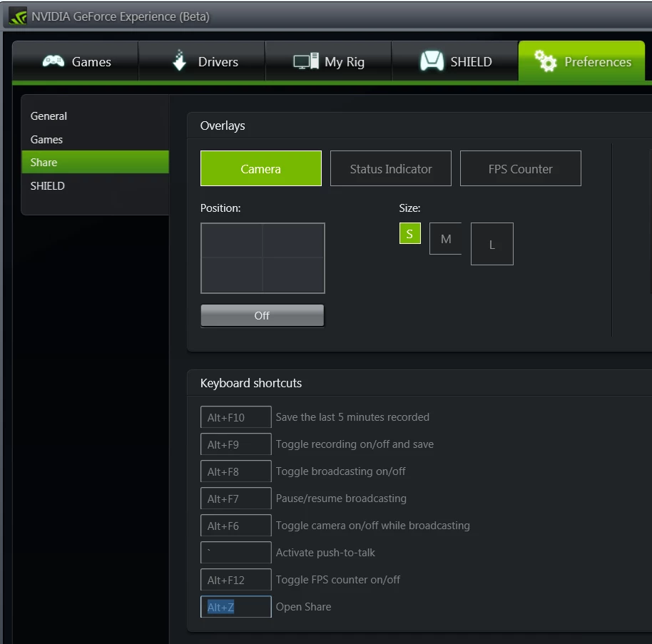Screen dimensions: 652x644
Task: Edit the Alt+F9 shortcut field
Action: [x=236, y=444]
